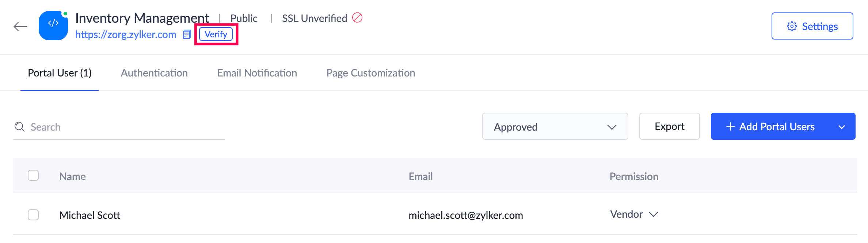The image size is (868, 243).
Task: Open the Email Notification tab
Action: click(x=257, y=73)
